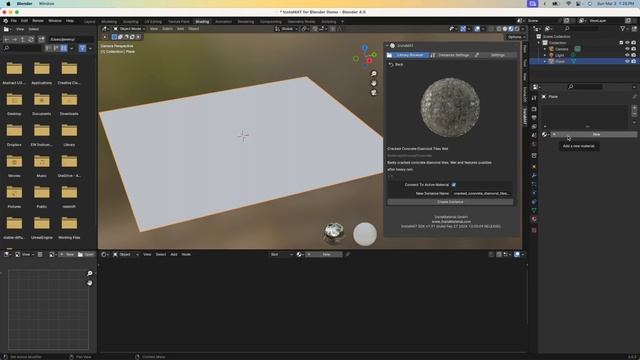Hide Plane in viewport via eye icon
Screen dimensions: 640x360
click(x=627, y=61)
